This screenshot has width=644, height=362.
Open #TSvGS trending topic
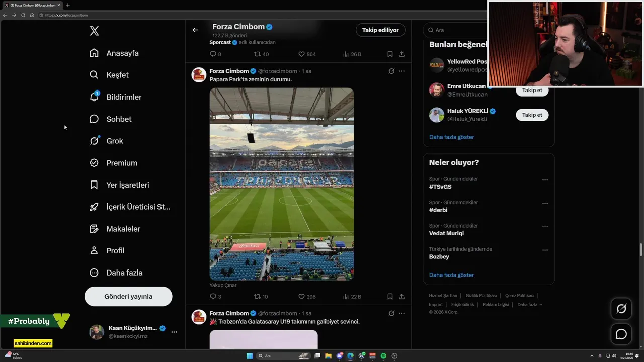[440, 187]
